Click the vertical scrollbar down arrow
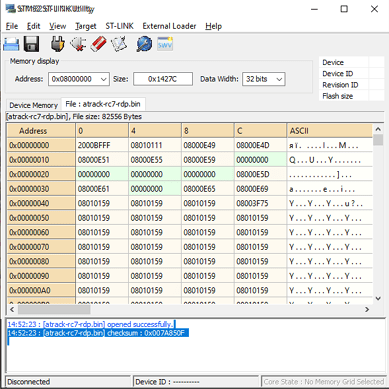Screen dimensions: 389x389 pyautogui.click(x=378, y=299)
